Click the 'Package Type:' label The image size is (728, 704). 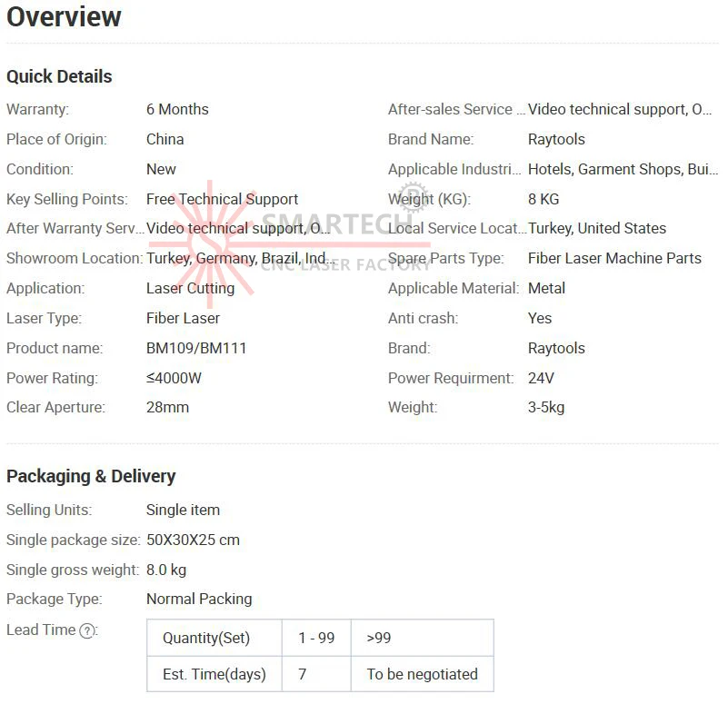pos(55,600)
